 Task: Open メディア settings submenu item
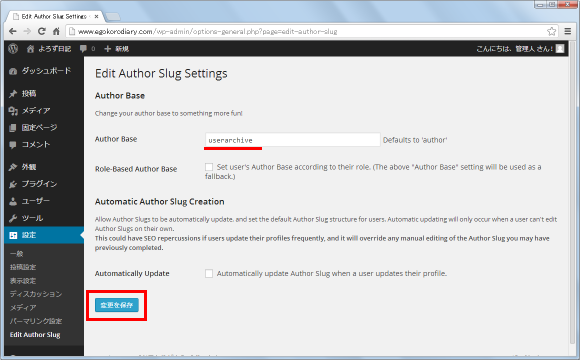(x=23, y=307)
